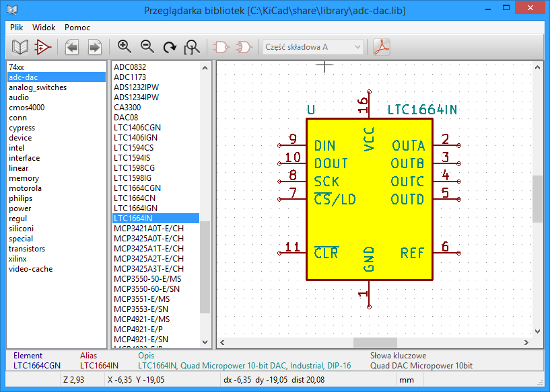Open the Widok menu
This screenshot has height=392, width=550.
click(x=44, y=28)
